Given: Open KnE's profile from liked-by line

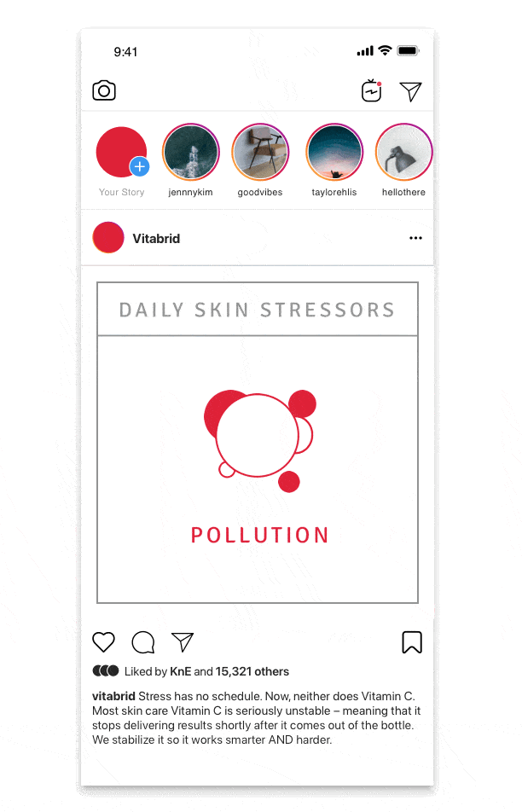Looking at the screenshot, I should (x=181, y=671).
